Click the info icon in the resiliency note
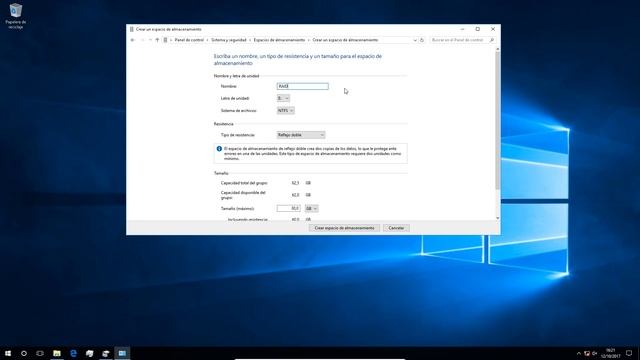This screenshot has height=360, width=640. tap(219, 149)
